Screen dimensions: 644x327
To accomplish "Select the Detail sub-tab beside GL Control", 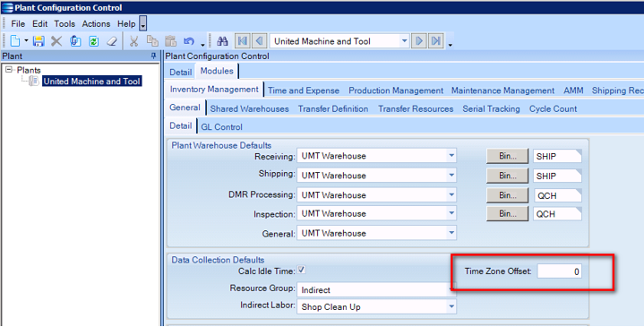I will click(181, 125).
